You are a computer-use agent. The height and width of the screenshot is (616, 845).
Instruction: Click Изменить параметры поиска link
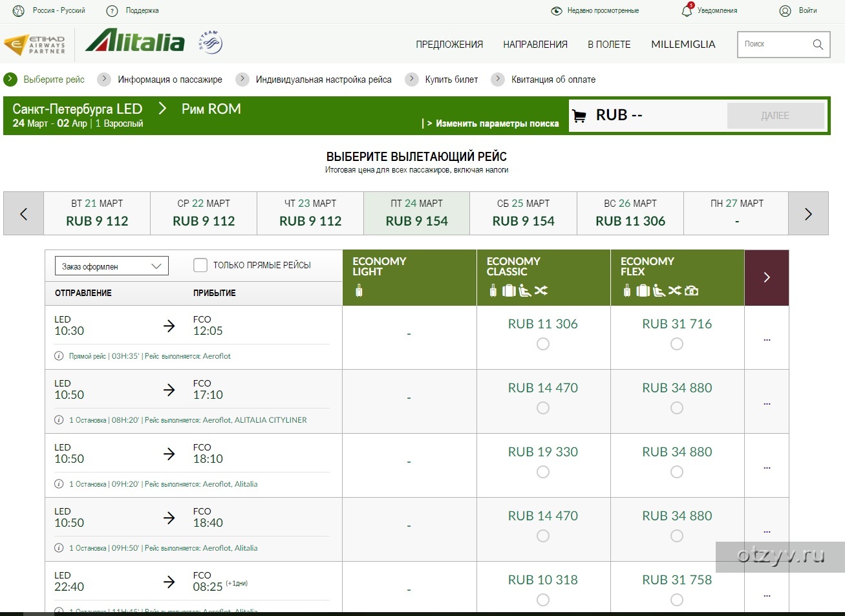point(497,123)
